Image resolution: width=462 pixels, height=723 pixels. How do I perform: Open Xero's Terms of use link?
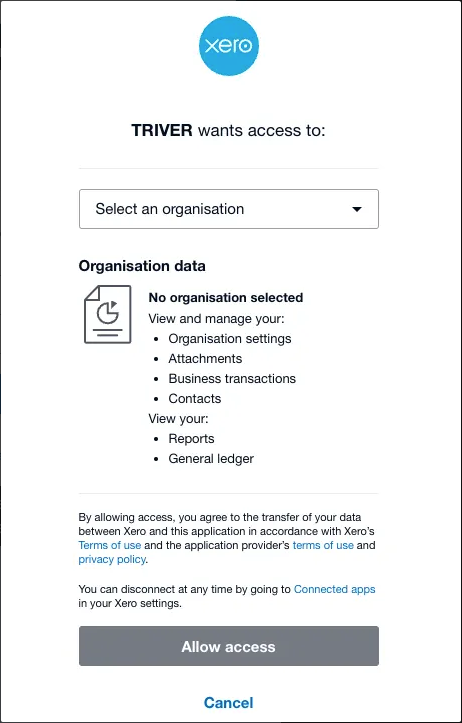click(110, 545)
